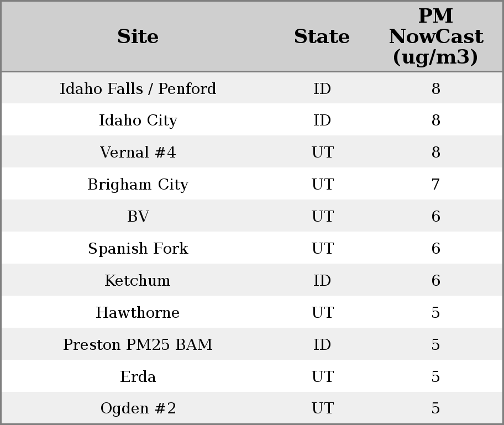Select the Preston PM25 BAM site cell

(x=138, y=345)
